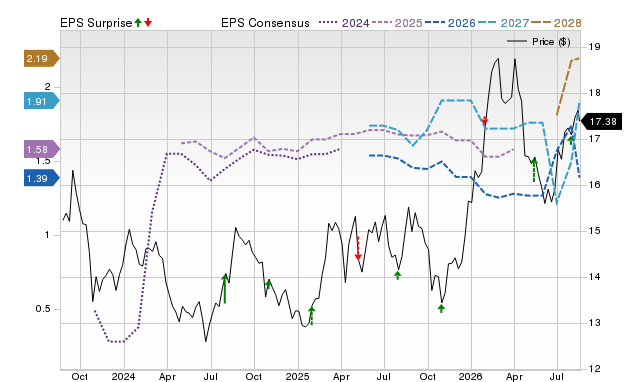The image size is (640, 382).
Task: Toggle the 2027 EPS consensus legend entry
Action: 503,23
